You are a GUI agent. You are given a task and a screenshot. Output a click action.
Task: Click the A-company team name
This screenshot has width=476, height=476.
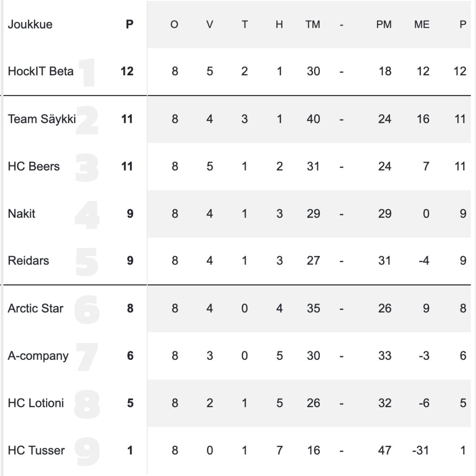pos(38,356)
